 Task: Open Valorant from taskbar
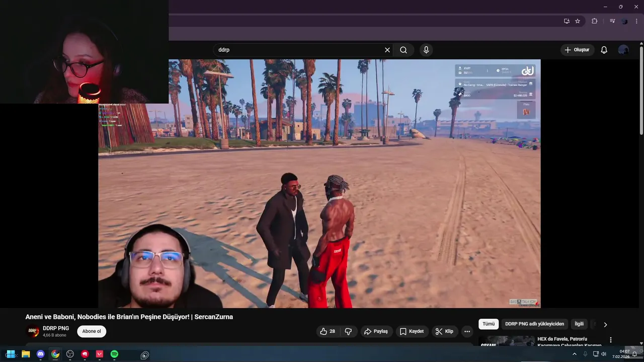(x=100, y=354)
